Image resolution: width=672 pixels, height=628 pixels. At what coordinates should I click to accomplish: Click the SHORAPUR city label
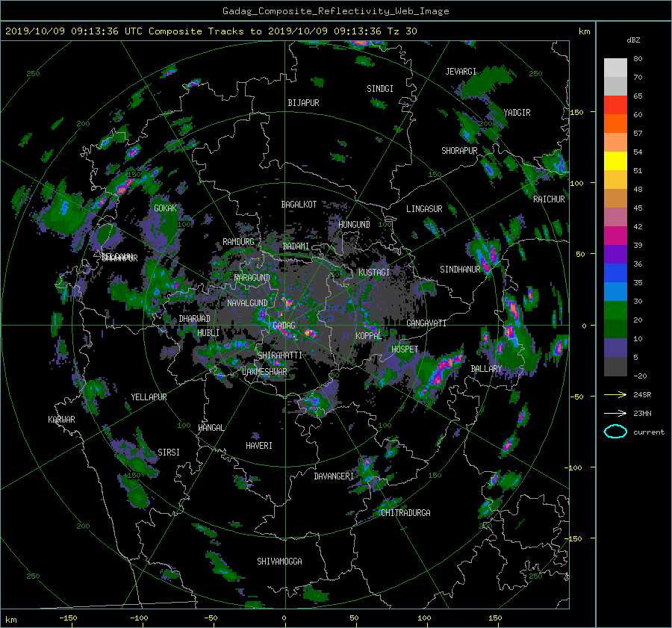pyautogui.click(x=459, y=151)
